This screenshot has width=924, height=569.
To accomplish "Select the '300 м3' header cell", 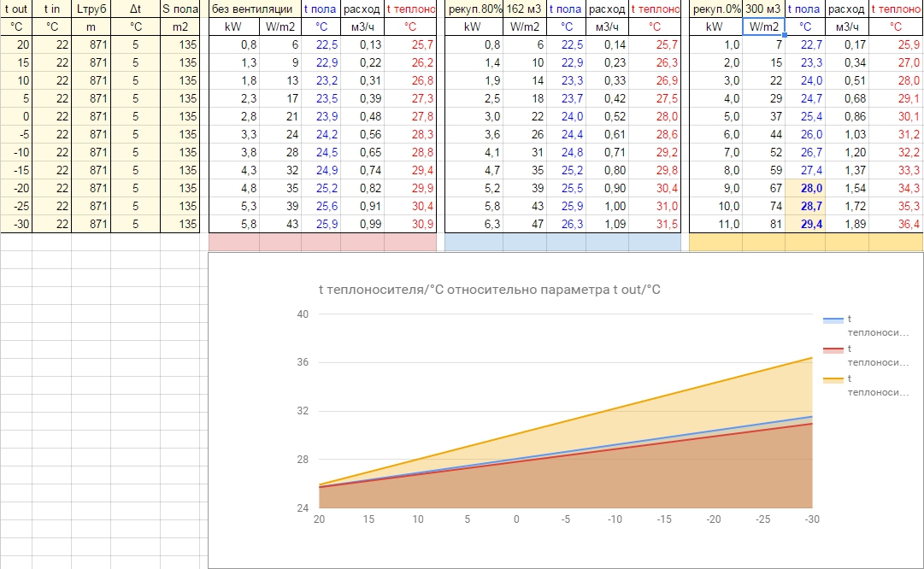I will [763, 9].
